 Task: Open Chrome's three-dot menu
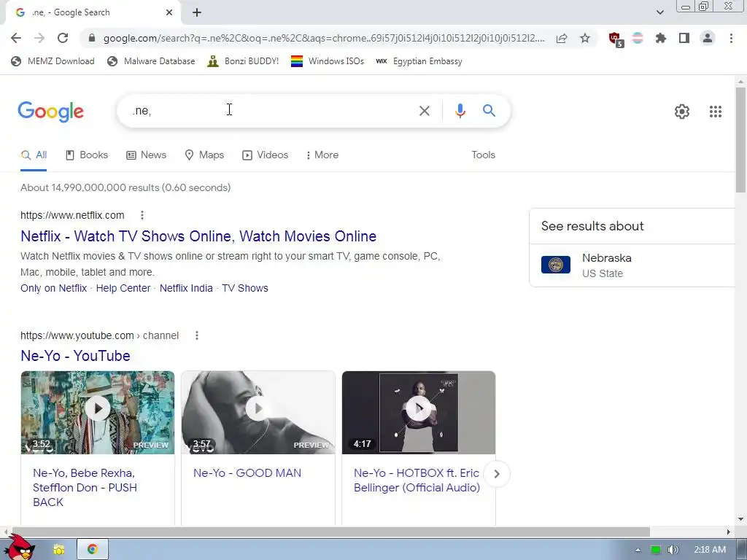731,38
